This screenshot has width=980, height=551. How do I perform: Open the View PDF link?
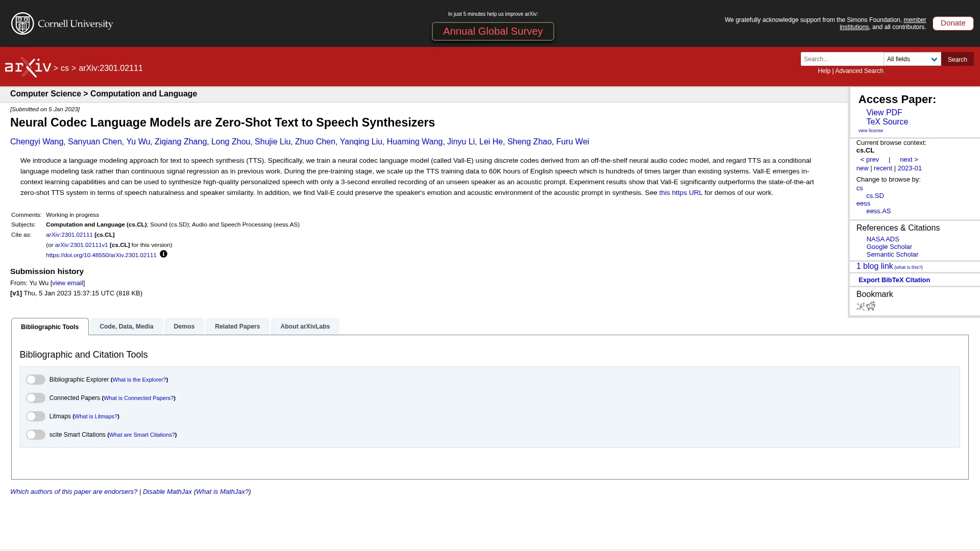point(884,113)
